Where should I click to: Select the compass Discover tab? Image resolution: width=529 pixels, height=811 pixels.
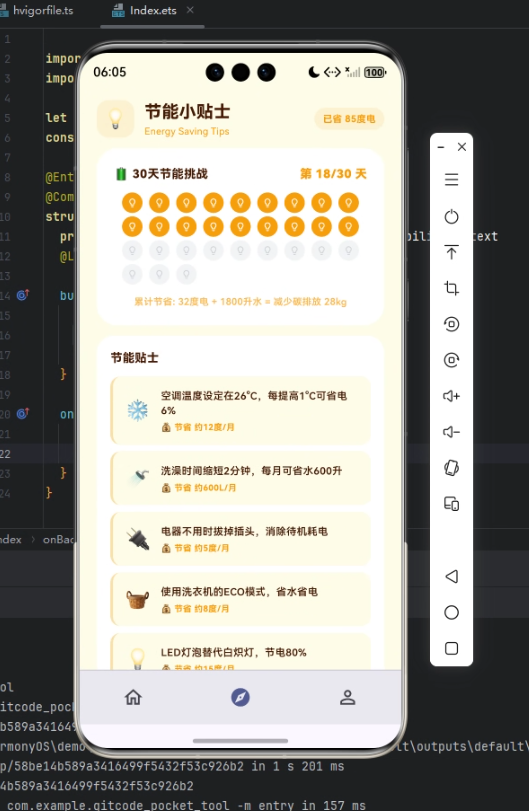(240, 697)
